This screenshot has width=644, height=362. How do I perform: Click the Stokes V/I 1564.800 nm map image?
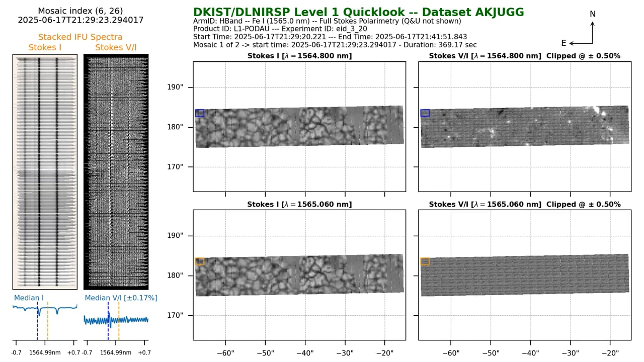tap(525, 127)
